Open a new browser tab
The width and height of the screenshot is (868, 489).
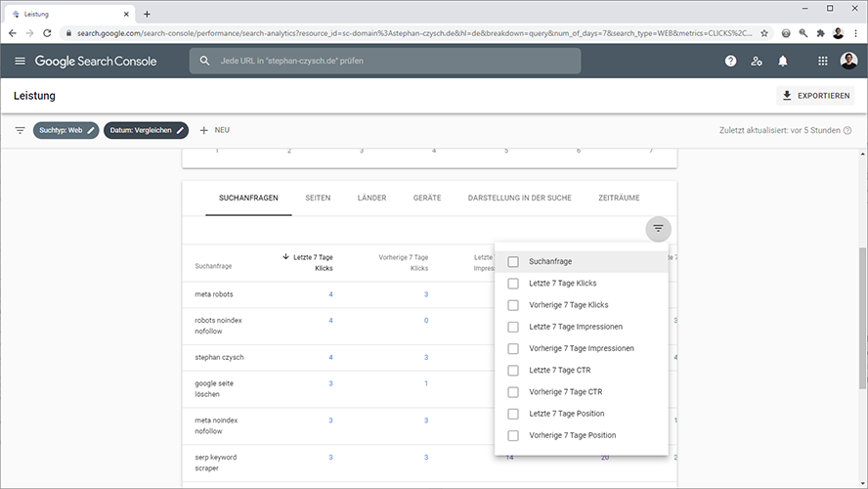pos(147,15)
